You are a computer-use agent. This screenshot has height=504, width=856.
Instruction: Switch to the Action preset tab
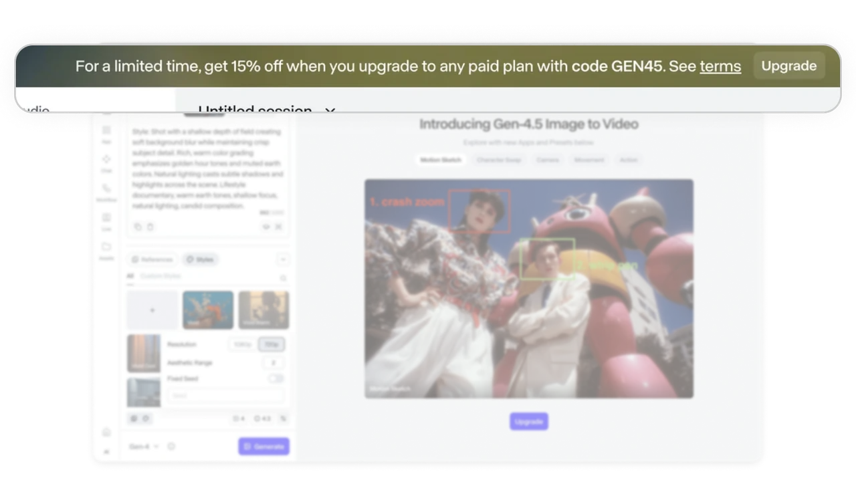point(629,160)
